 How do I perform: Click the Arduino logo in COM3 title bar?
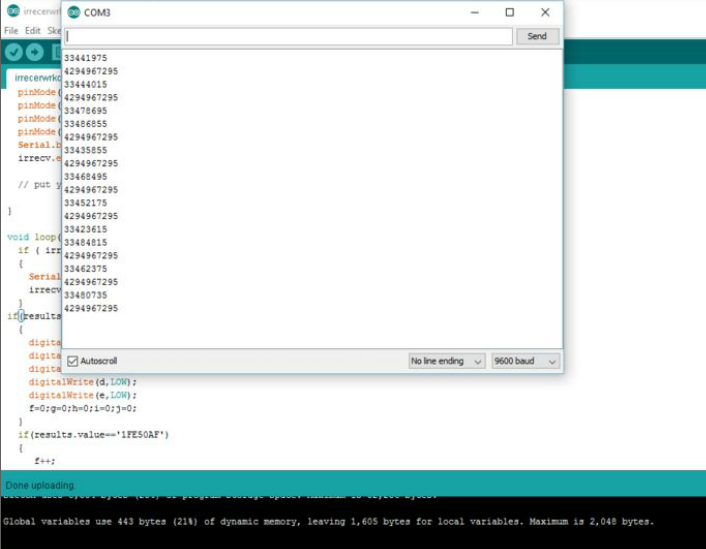point(73,12)
